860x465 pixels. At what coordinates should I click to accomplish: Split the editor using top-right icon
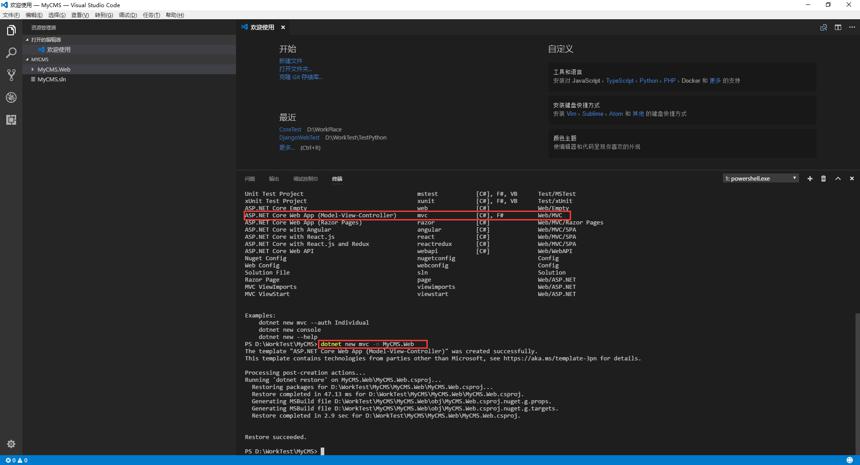click(838, 27)
